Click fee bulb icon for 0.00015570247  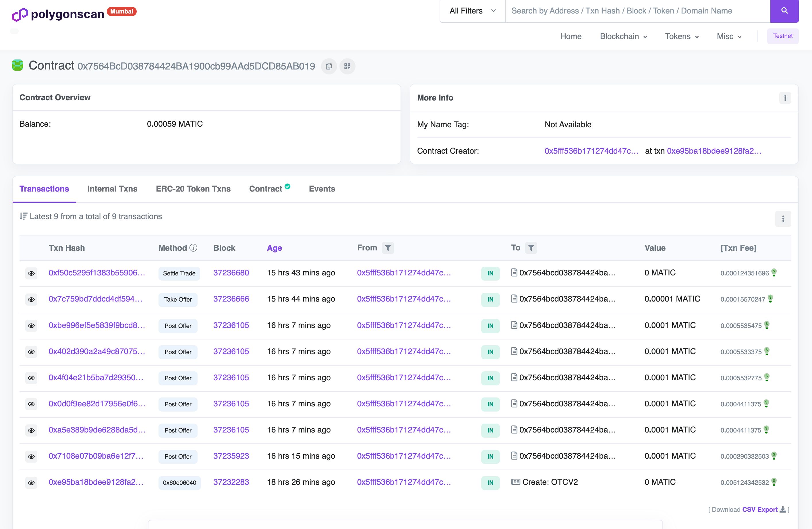[770, 299]
